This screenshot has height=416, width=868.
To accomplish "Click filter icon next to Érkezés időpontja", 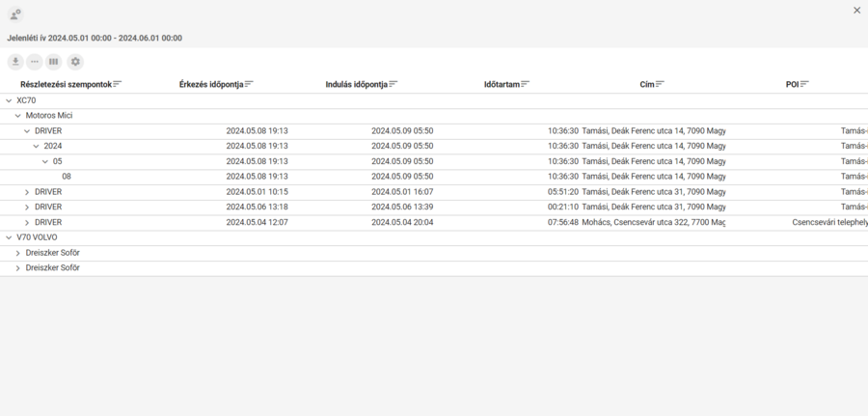I will tap(250, 85).
